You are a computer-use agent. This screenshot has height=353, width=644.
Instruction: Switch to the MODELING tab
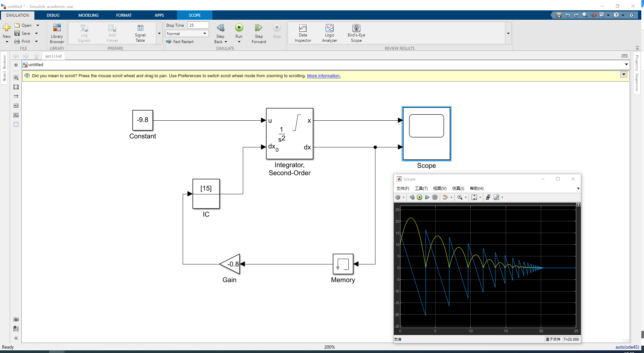[x=88, y=15]
